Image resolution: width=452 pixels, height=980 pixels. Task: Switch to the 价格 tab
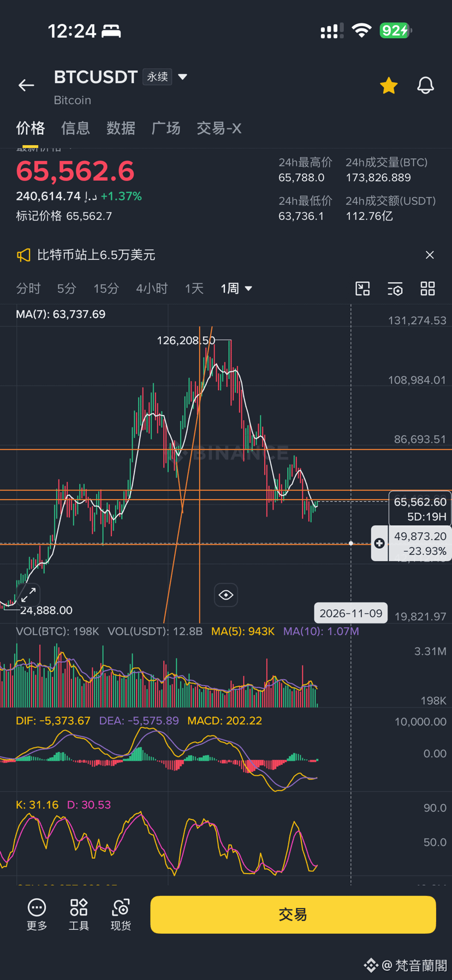31,128
